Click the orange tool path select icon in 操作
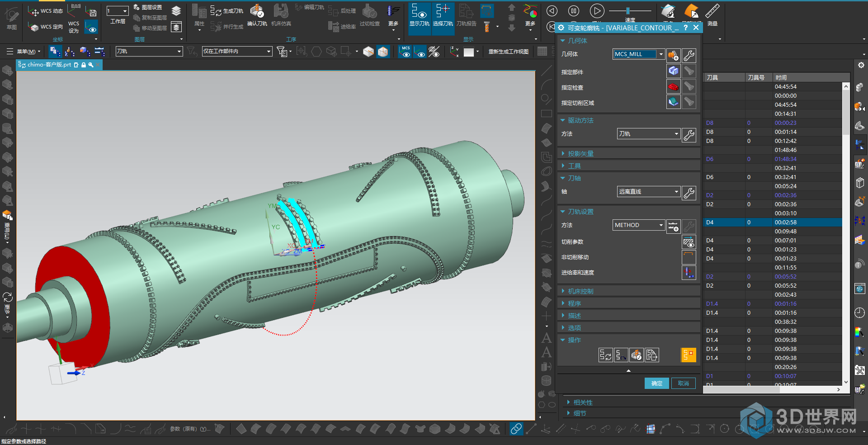868x445 pixels. pos(689,355)
